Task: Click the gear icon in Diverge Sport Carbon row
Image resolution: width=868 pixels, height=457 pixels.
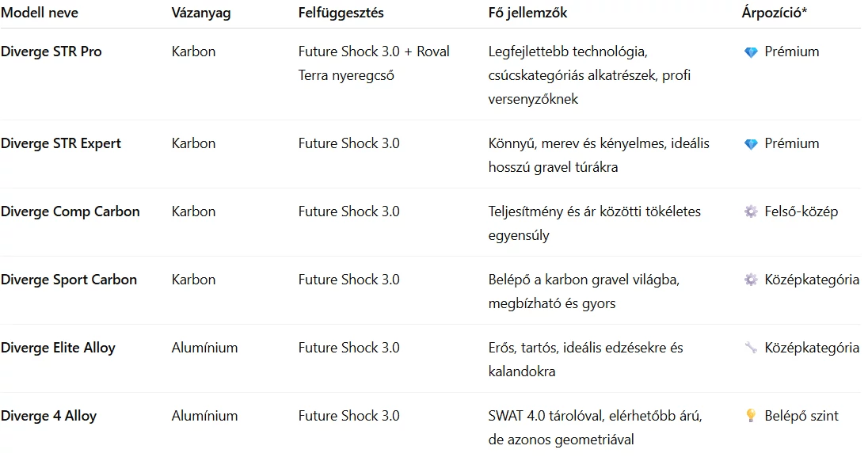Action: 751,280
